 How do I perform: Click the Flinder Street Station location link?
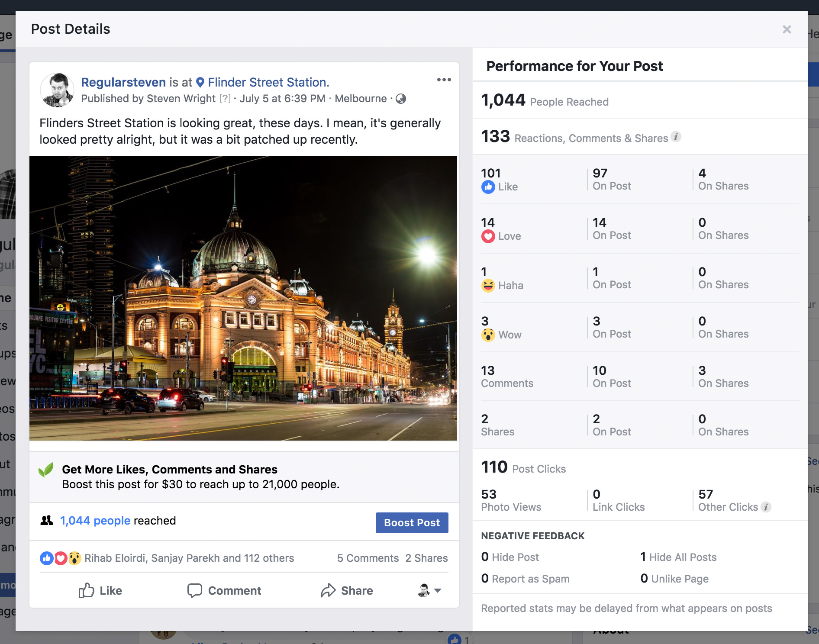(268, 82)
